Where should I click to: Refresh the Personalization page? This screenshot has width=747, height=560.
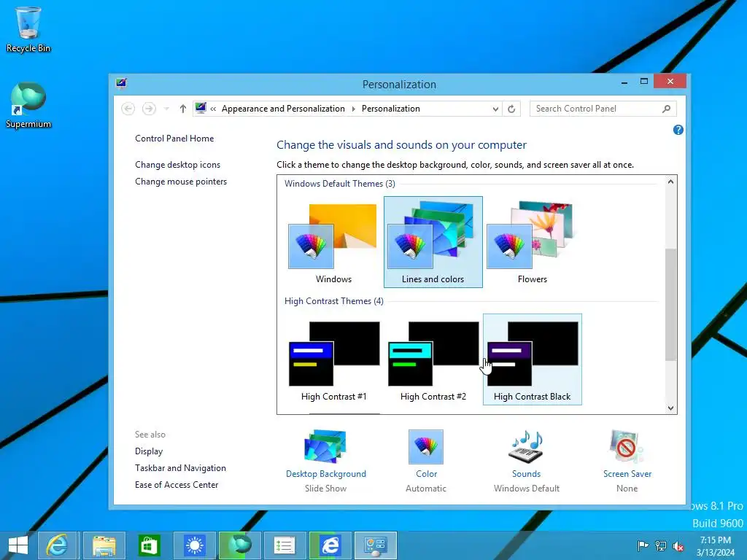pos(511,109)
